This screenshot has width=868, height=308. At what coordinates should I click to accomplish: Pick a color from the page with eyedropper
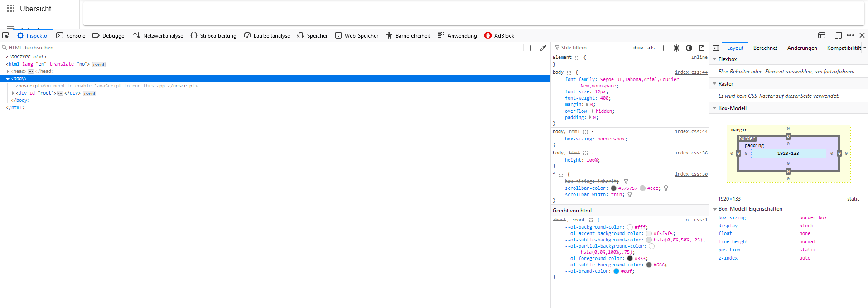click(x=543, y=48)
